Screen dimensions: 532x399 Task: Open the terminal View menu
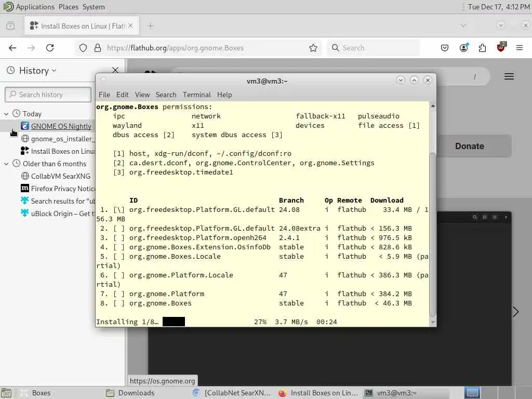[142, 95]
